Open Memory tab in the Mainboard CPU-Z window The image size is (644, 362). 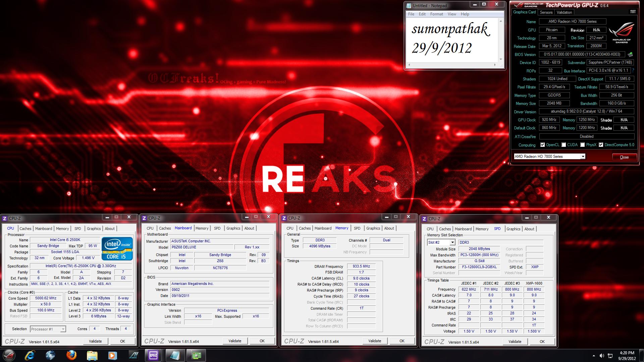coord(202,228)
